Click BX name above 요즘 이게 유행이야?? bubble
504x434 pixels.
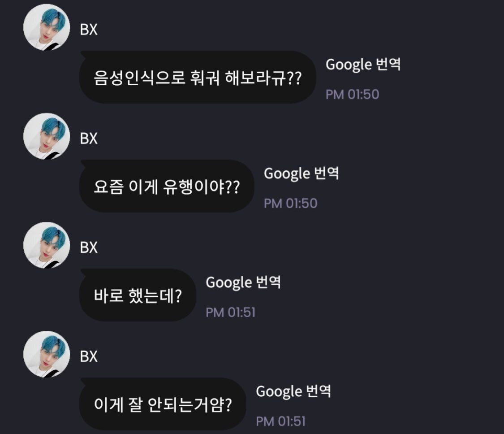coord(89,139)
